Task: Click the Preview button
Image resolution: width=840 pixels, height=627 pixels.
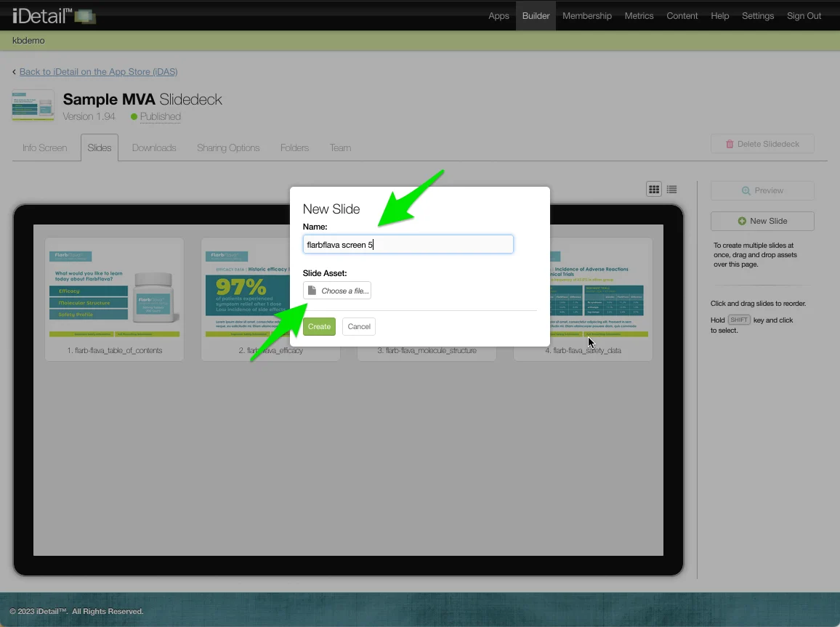Action: (762, 190)
